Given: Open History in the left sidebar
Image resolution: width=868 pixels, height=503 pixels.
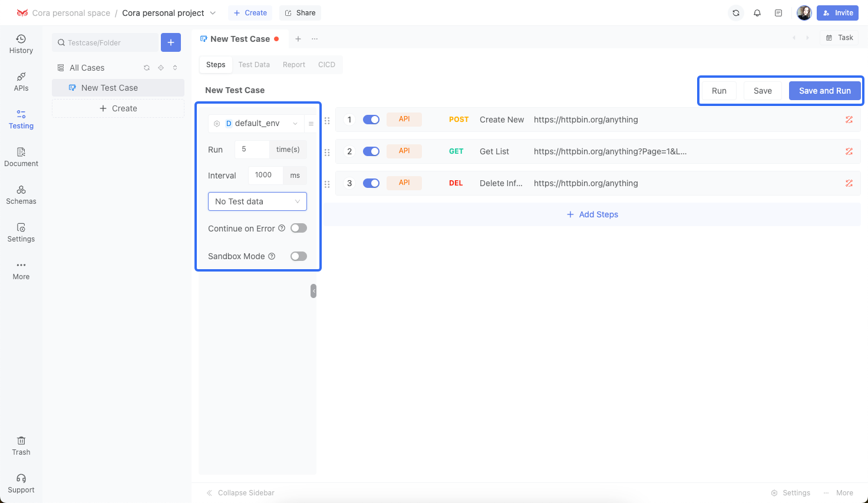Looking at the screenshot, I should coord(21,44).
